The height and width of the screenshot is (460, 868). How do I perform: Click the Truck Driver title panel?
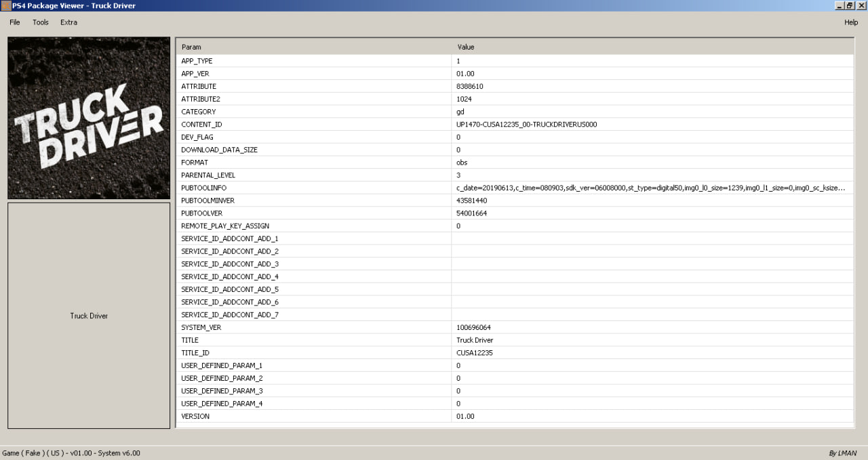[x=89, y=316]
